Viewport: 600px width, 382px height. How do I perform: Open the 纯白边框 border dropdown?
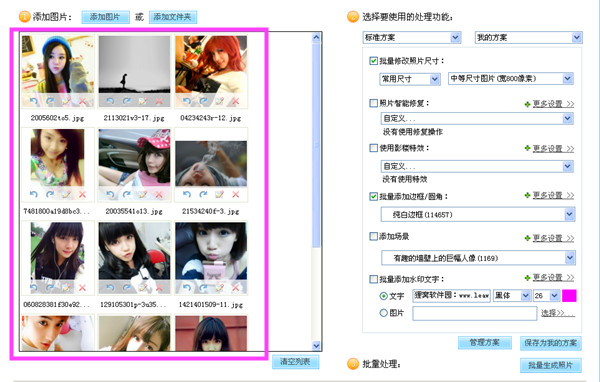[478, 214]
